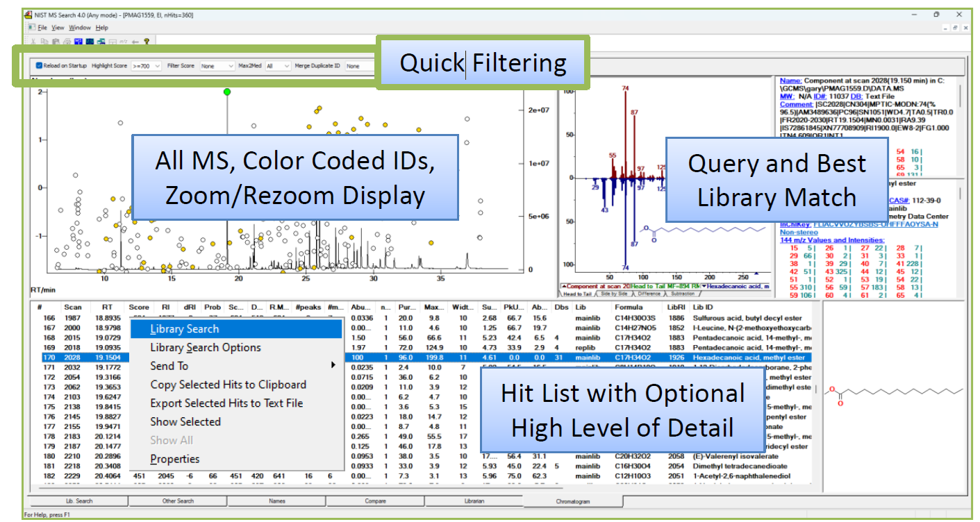Choose Show Selected in context menu

point(236,422)
